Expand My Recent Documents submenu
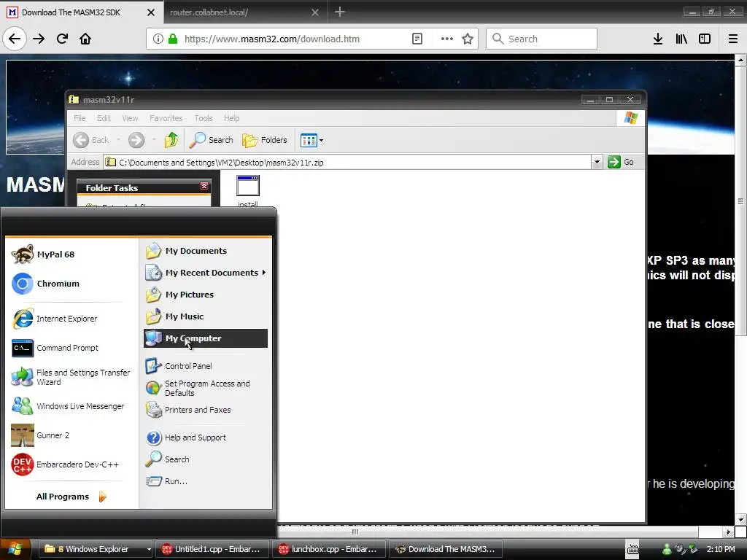This screenshot has width=747, height=560. coord(205,273)
